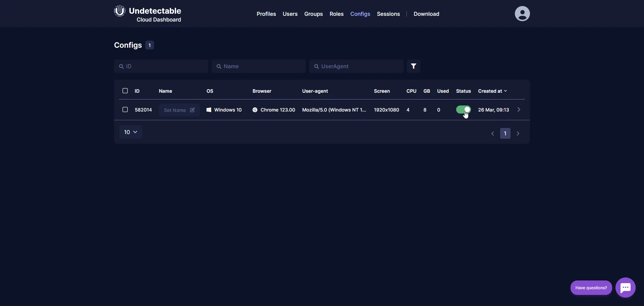Viewport: 644px width, 306px height.
Task: Click the edit pencil beside Set Name
Action: [192, 110]
